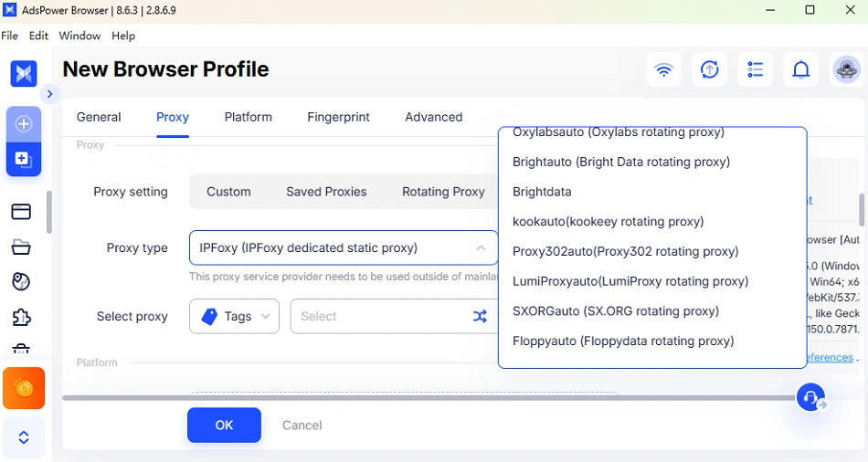Maximize the AdsPower window
This screenshot has width=868, height=462.
pos(810,10)
